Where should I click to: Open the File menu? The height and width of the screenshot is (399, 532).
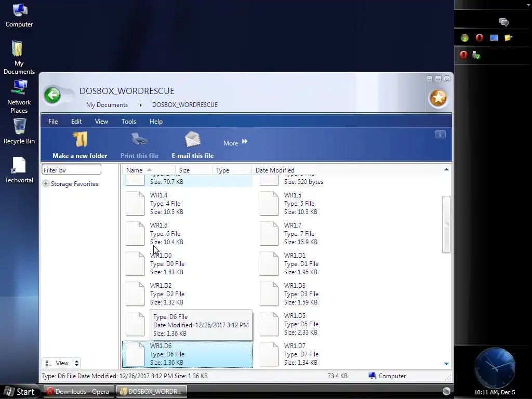53,122
